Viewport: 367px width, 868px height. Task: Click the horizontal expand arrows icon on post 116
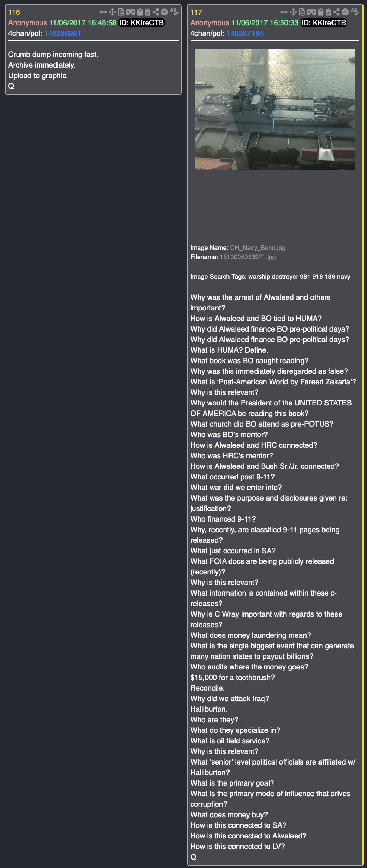103,12
